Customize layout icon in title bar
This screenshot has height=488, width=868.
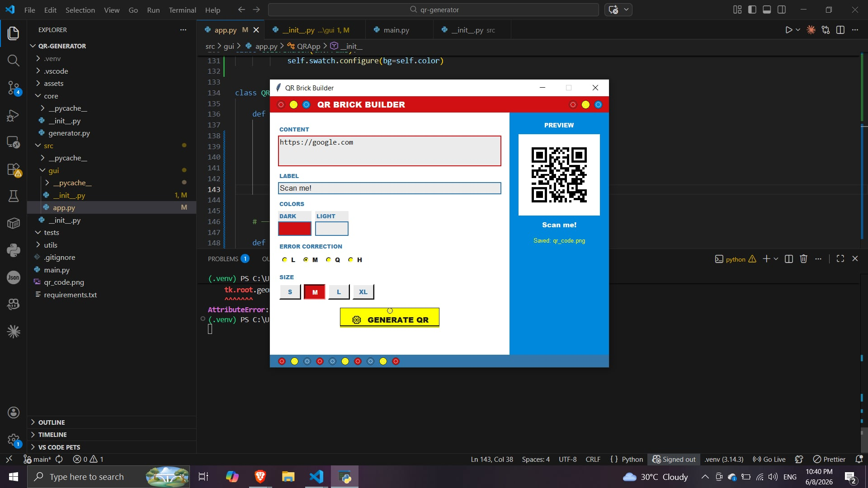click(737, 9)
